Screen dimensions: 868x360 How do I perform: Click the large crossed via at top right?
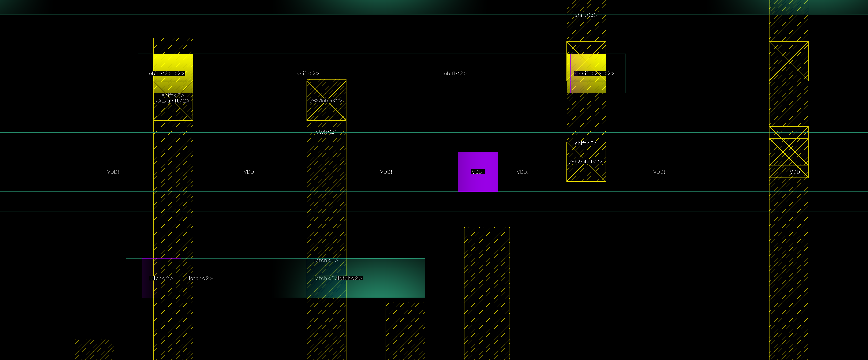[788, 61]
